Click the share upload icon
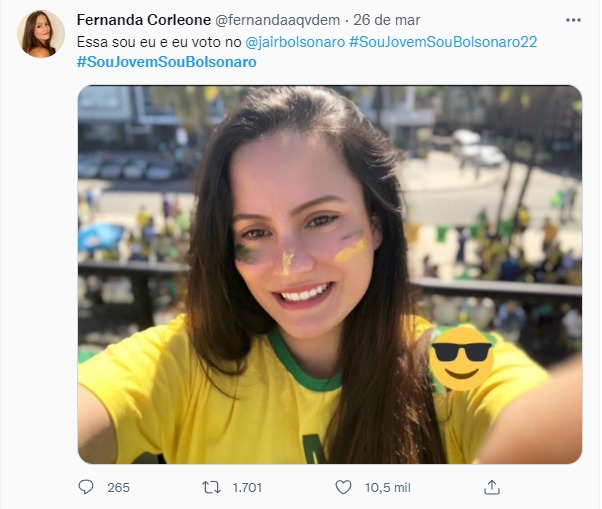This screenshot has height=509, width=602. pos(491,487)
